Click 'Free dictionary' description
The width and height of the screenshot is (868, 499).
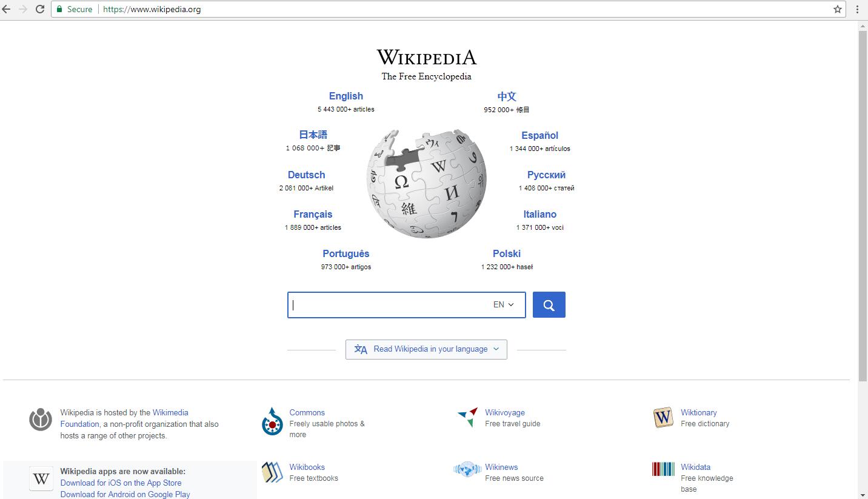coord(705,424)
